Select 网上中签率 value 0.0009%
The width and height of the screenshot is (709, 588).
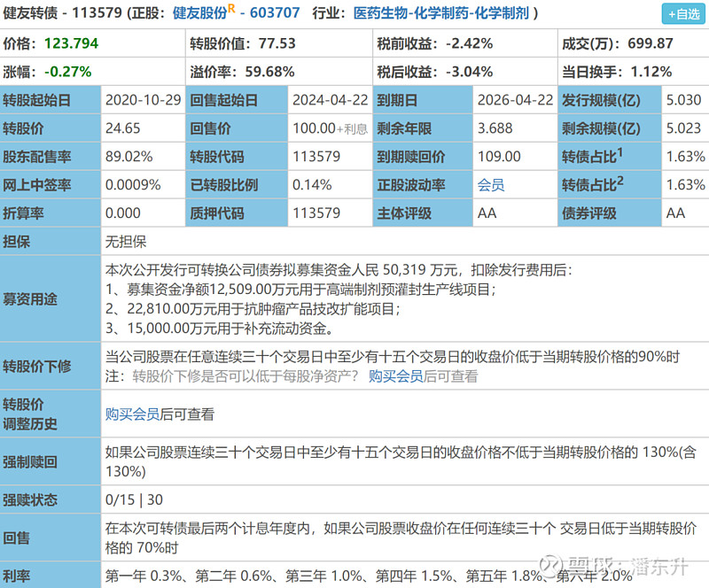[x=133, y=185]
